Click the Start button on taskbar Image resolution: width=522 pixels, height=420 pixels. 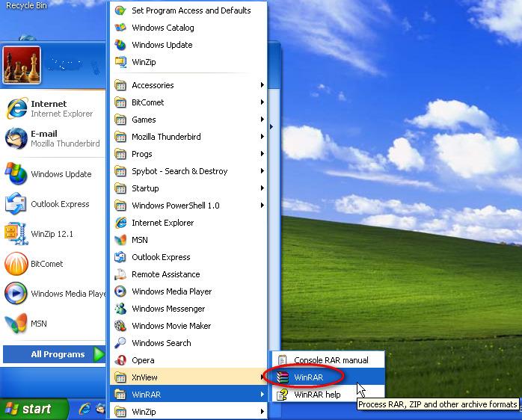[34, 409]
